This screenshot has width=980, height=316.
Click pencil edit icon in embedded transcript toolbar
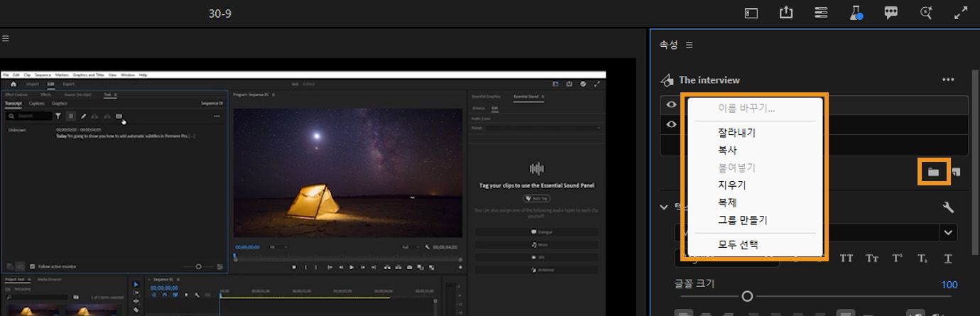click(x=83, y=116)
